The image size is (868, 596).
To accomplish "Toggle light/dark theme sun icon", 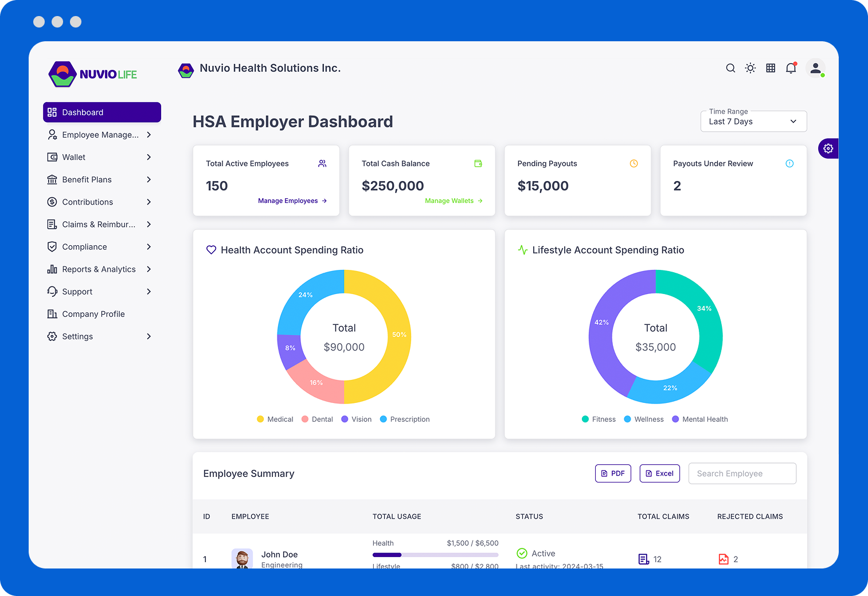I will [750, 68].
